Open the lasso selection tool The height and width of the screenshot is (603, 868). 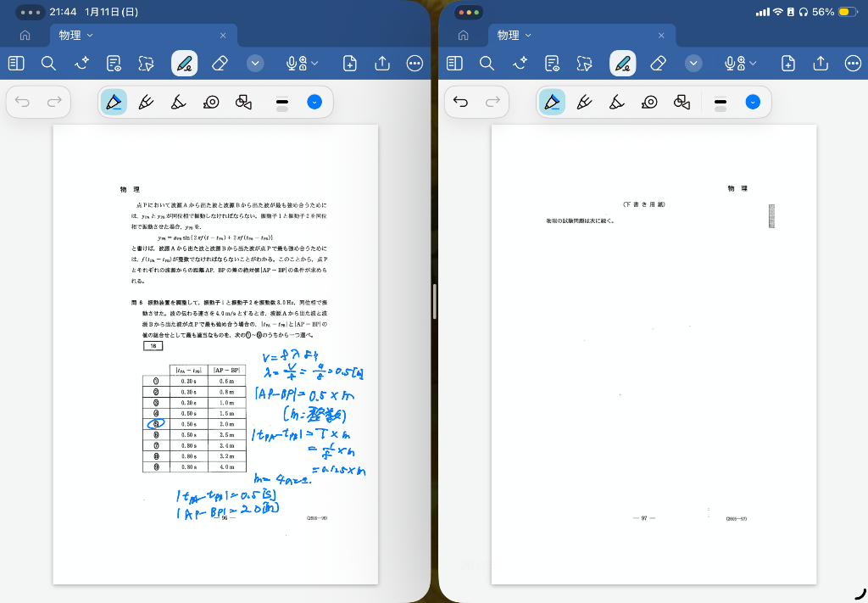pyautogui.click(x=147, y=64)
